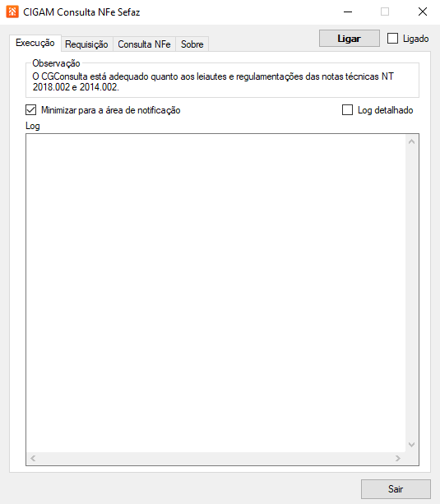Viewport: 440px width, 504px height.
Task: Click the Observação text about NT 2018.002
Action: pyautogui.click(x=213, y=81)
